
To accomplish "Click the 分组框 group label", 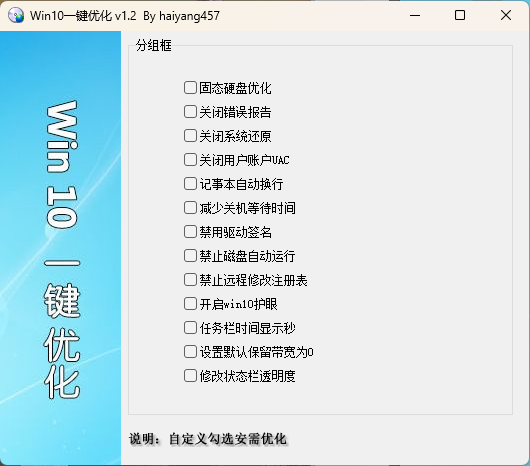I will [x=153, y=45].
